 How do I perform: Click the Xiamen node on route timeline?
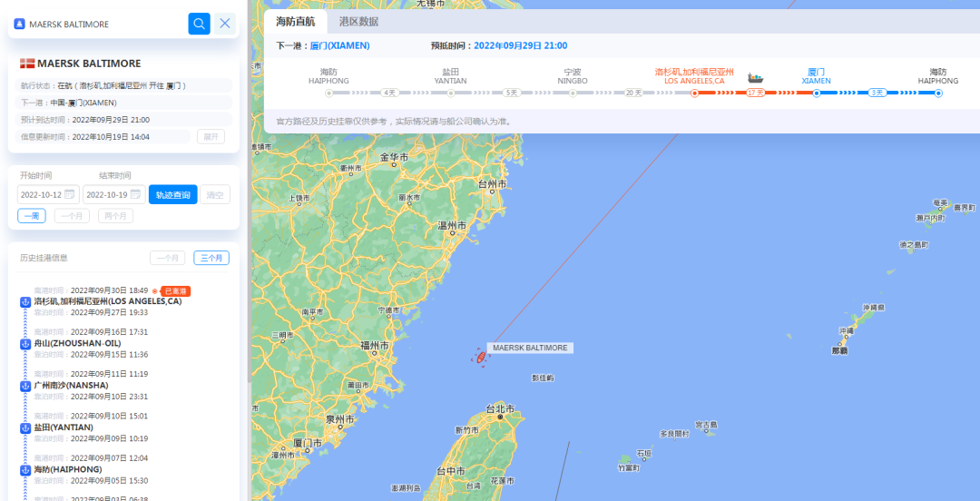click(817, 93)
